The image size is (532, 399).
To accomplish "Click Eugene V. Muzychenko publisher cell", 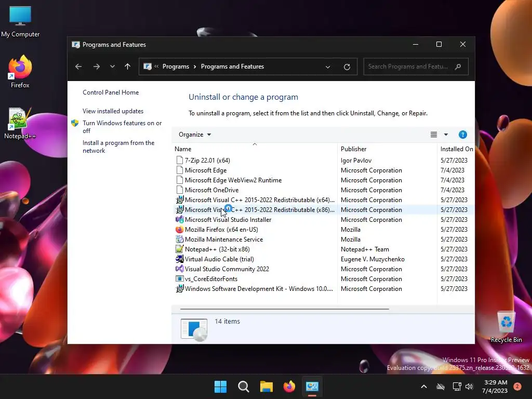I will coord(373,259).
